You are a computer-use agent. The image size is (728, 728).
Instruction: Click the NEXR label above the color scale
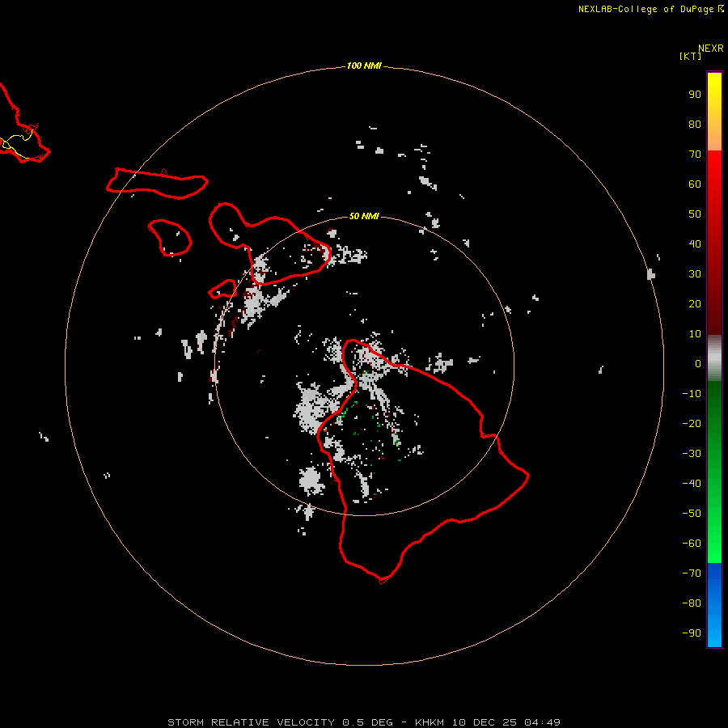click(711, 49)
